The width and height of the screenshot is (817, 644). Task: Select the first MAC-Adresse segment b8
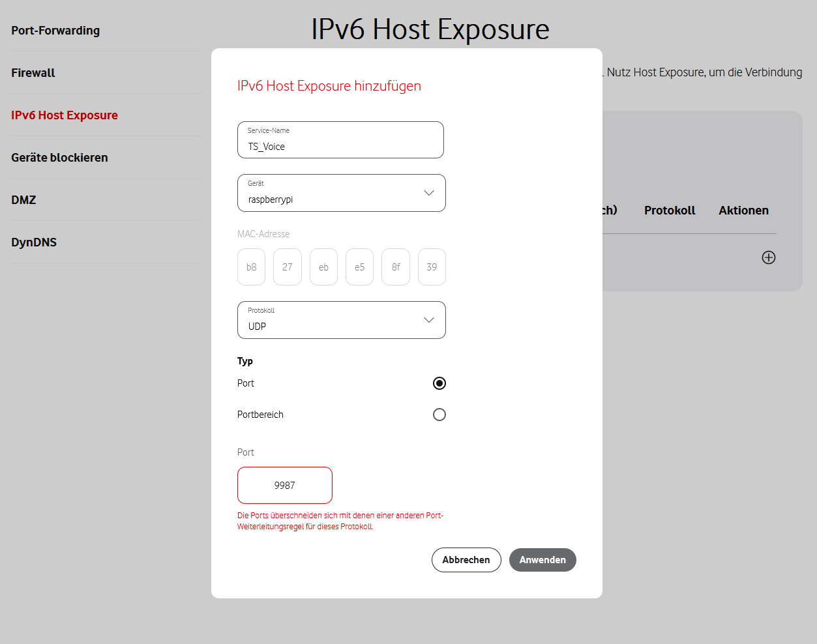click(x=251, y=267)
